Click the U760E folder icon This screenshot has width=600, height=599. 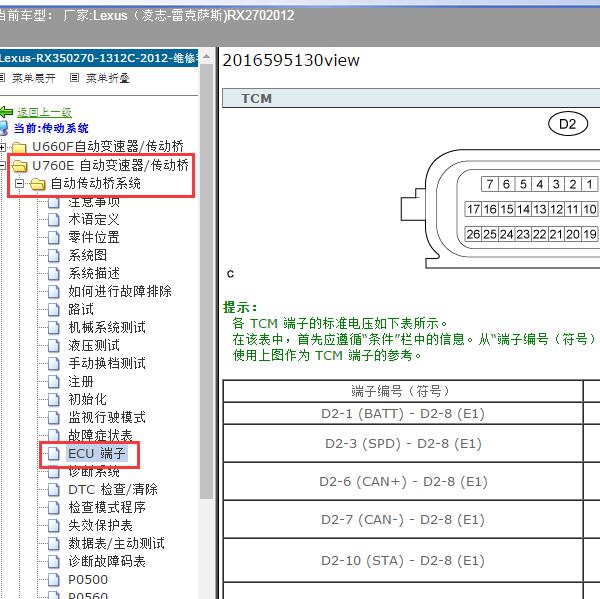[x=19, y=166]
